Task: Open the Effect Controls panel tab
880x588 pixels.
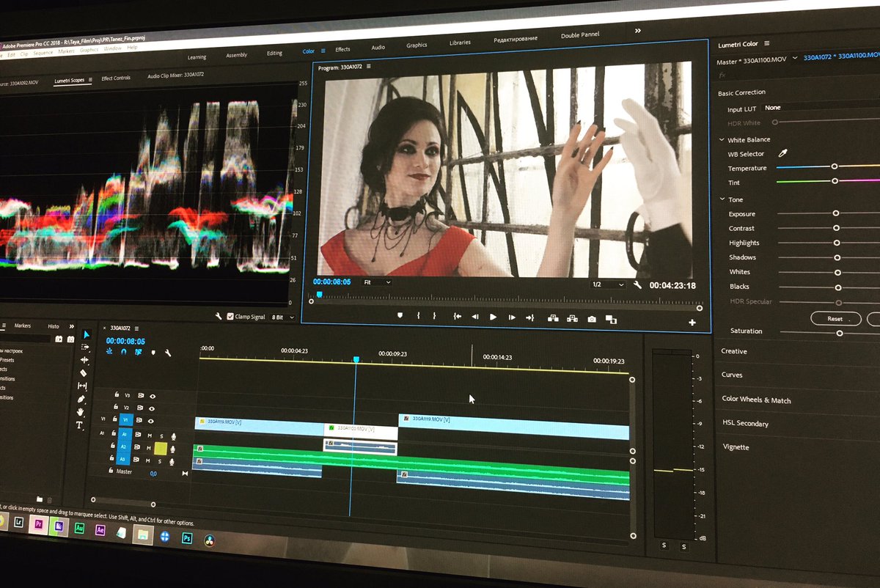Action: (x=116, y=78)
